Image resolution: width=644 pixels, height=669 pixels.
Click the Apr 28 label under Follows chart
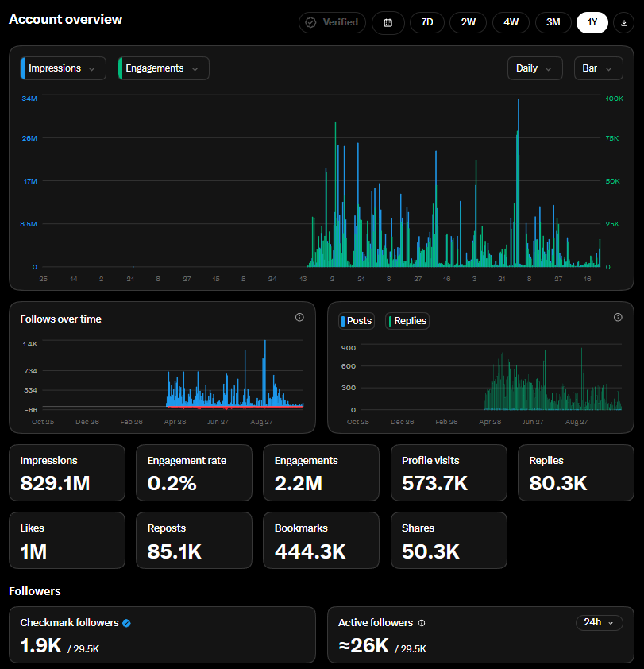(x=175, y=422)
